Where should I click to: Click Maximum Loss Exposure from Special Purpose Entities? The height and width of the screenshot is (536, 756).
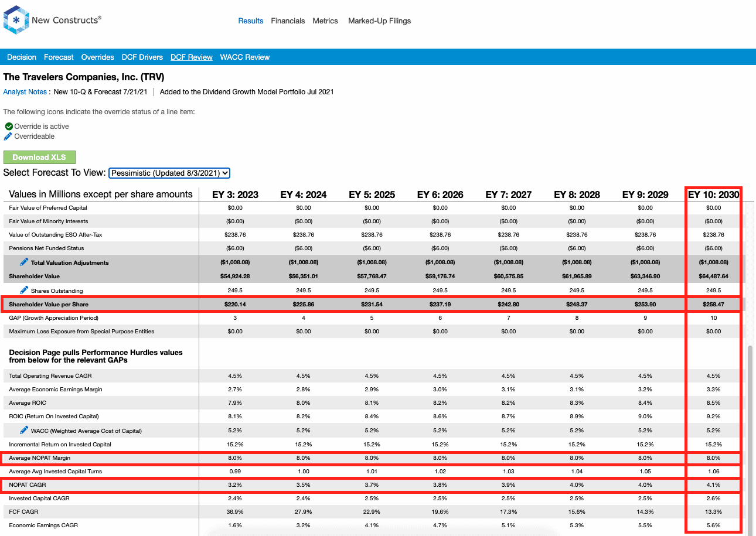click(x=81, y=332)
